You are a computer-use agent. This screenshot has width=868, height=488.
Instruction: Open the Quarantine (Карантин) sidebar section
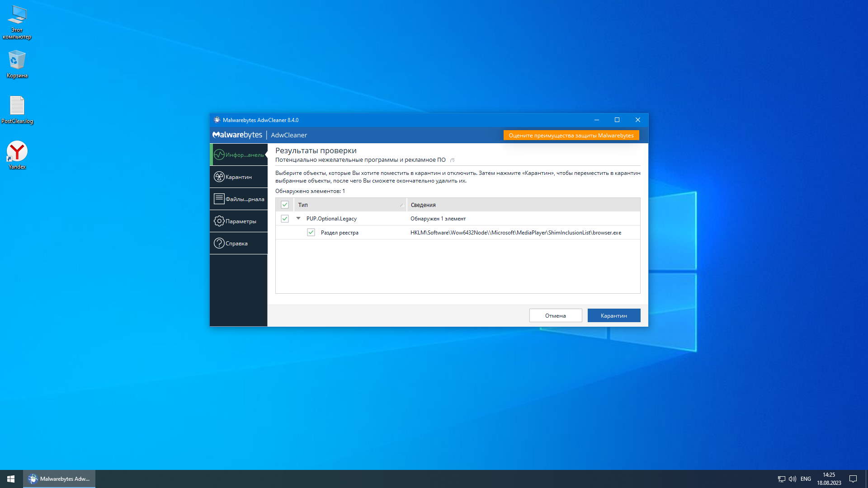tap(238, 177)
